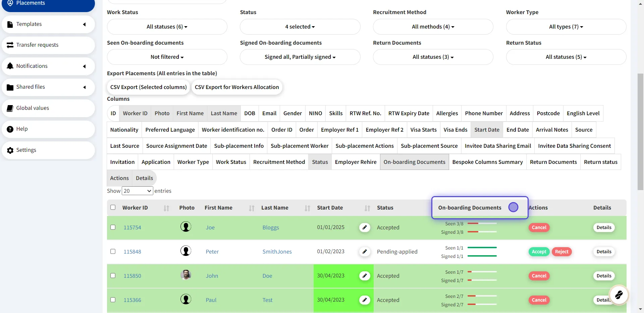Tick checkbox for worker 115850
Viewport: 644px width, 313px height.
pos(113,275)
